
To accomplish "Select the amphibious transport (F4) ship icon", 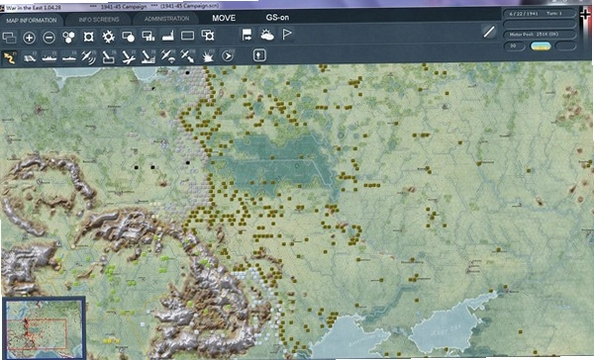I will point(69,57).
